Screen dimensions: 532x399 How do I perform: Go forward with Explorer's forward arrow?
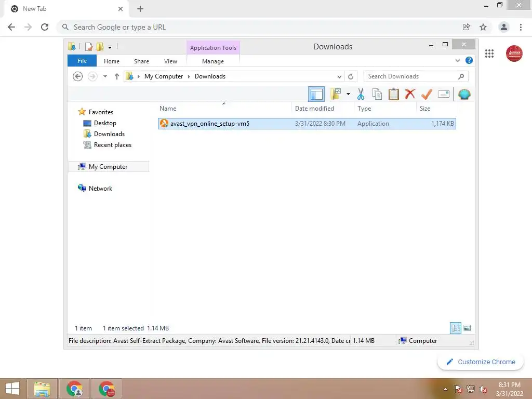pyautogui.click(x=92, y=76)
